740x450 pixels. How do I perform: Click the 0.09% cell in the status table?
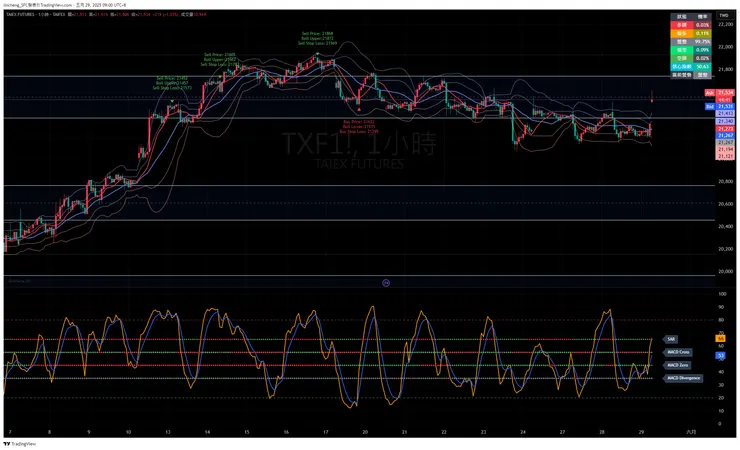click(x=702, y=50)
